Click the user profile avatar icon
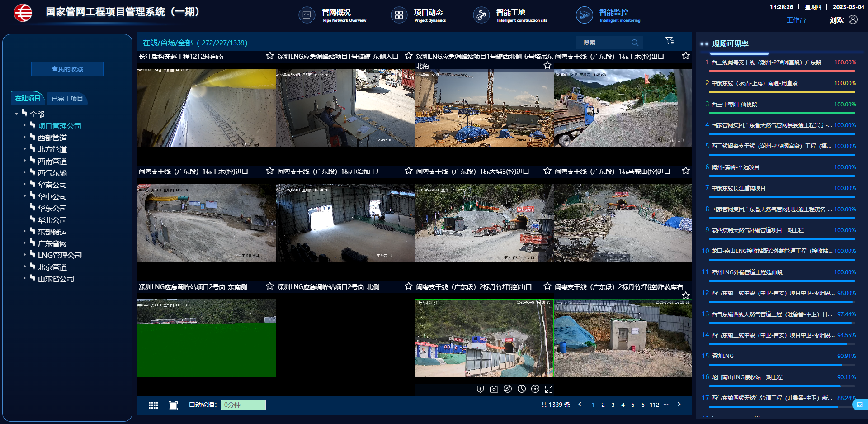This screenshot has height=424, width=868. coord(853,19)
